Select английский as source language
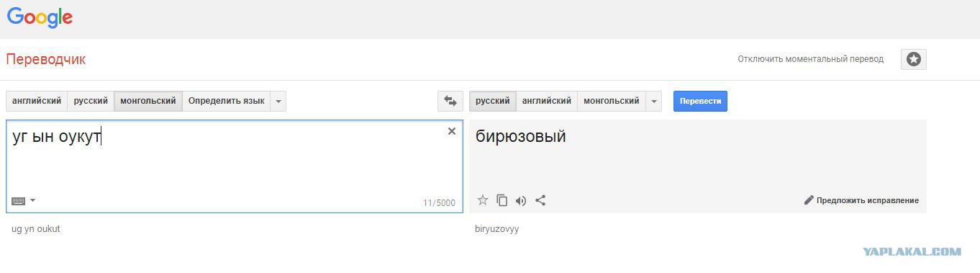 pyautogui.click(x=37, y=101)
